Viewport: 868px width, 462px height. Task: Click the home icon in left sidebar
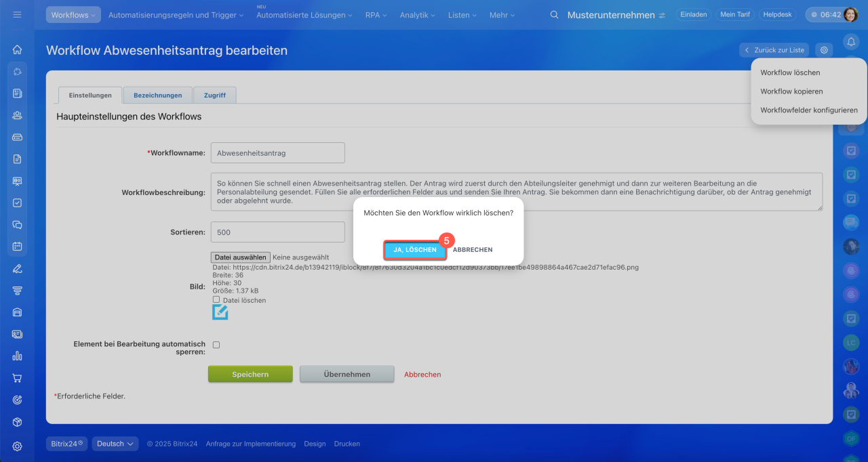click(18, 49)
